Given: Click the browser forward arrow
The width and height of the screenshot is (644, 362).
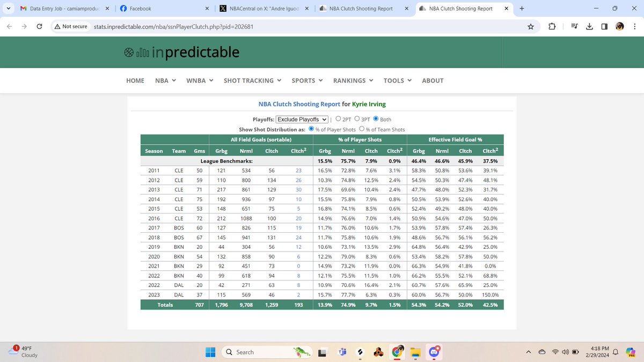Looking at the screenshot, I should [25, 26].
